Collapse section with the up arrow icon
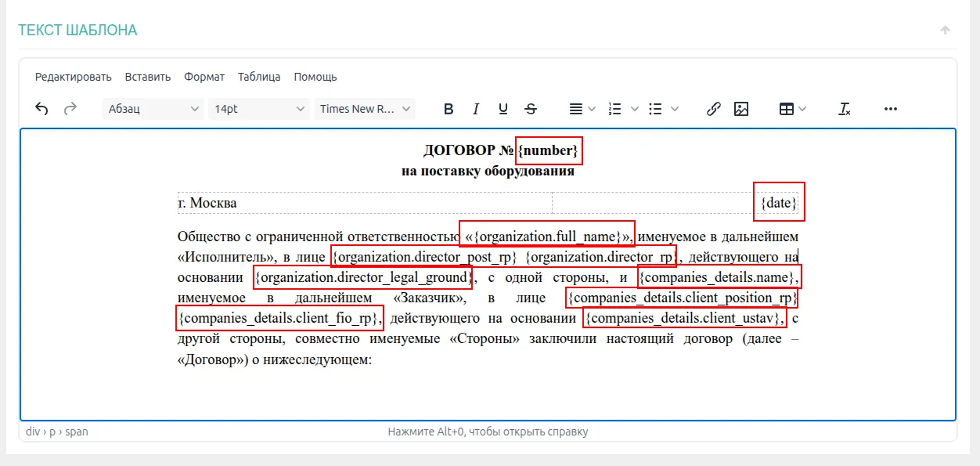The image size is (980, 466). (x=945, y=31)
